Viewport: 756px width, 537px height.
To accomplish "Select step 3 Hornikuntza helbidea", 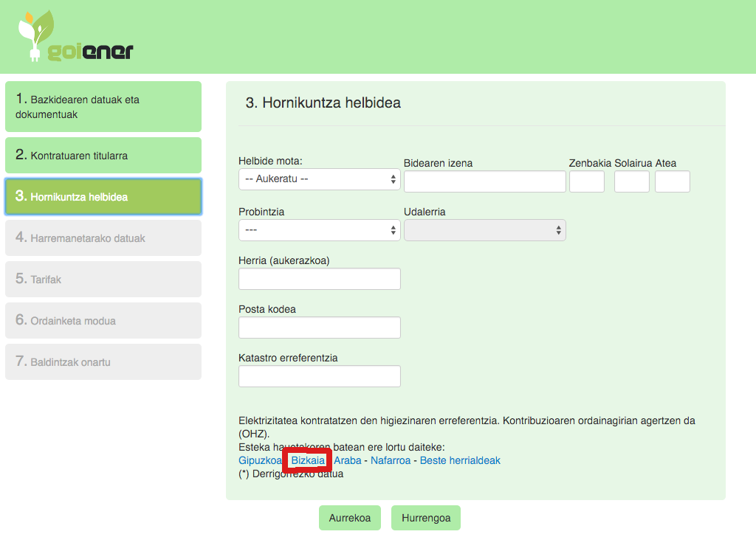I will [103, 197].
